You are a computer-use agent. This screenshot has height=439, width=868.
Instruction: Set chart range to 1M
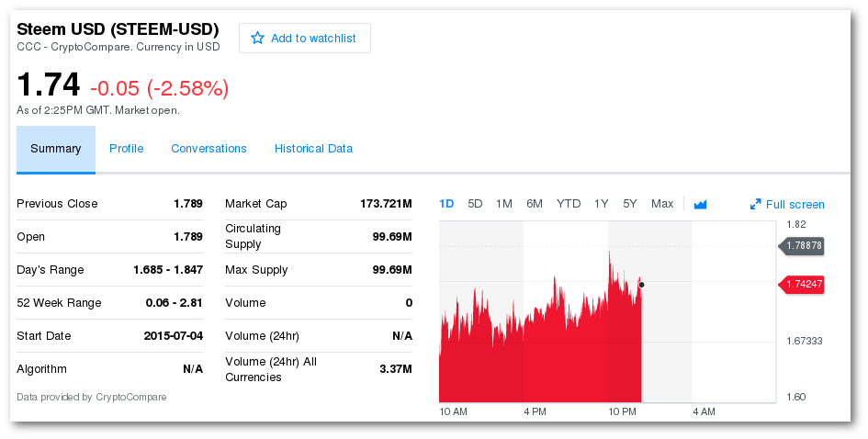coord(503,204)
